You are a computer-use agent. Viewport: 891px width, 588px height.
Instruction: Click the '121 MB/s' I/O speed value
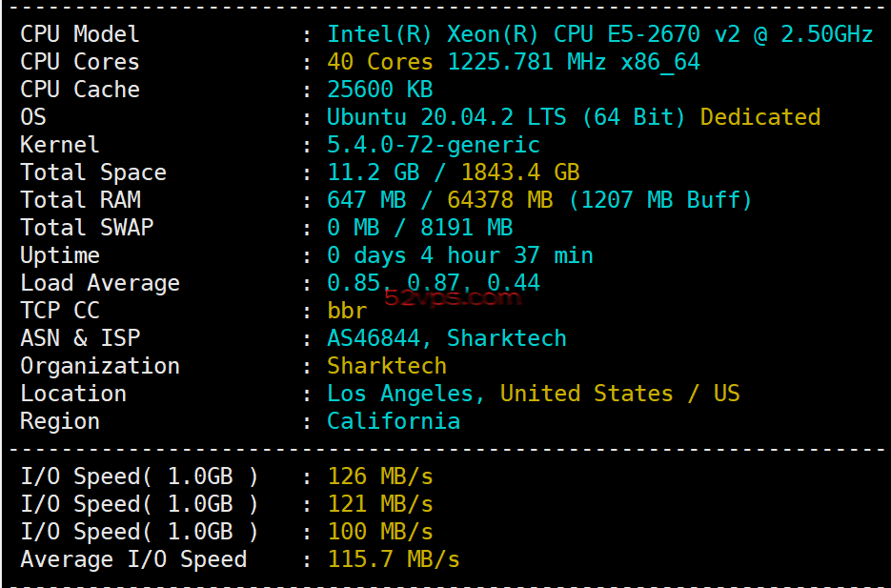[380, 504]
